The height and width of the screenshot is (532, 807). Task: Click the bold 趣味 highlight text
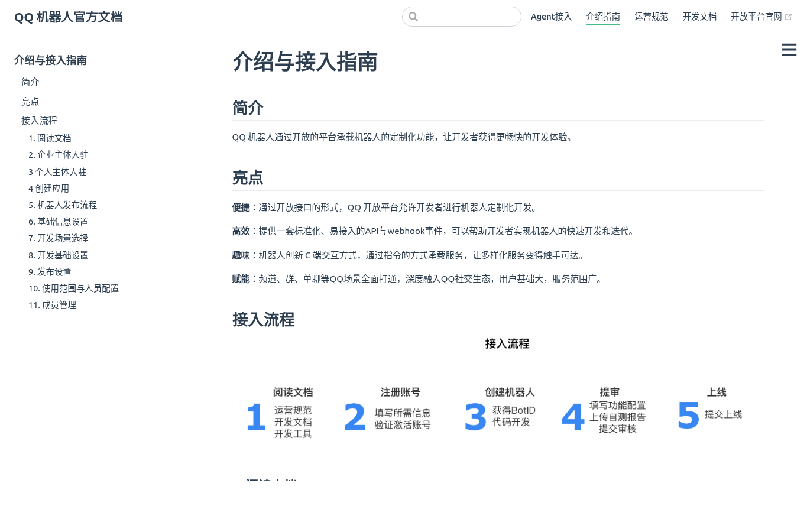[241, 255]
